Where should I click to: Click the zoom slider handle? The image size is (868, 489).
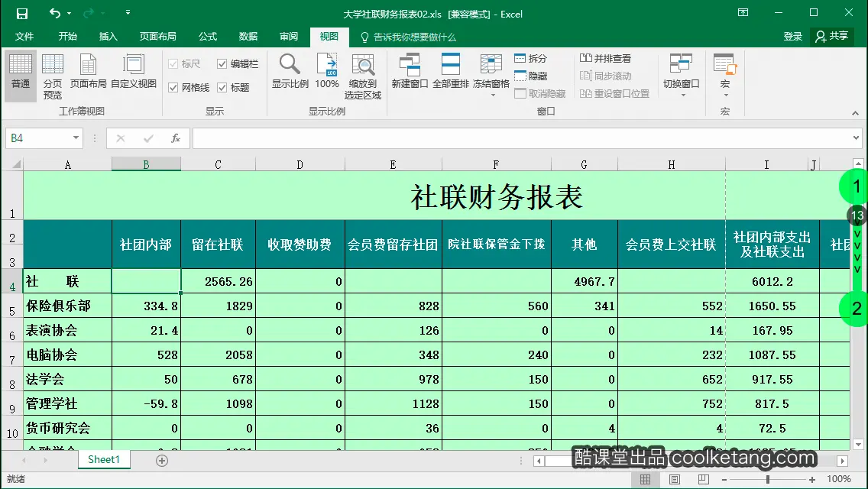point(768,480)
